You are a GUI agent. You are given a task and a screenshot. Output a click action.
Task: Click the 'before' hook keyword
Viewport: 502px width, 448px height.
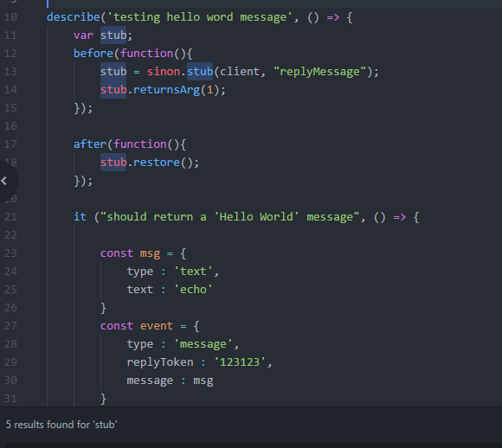(93, 53)
